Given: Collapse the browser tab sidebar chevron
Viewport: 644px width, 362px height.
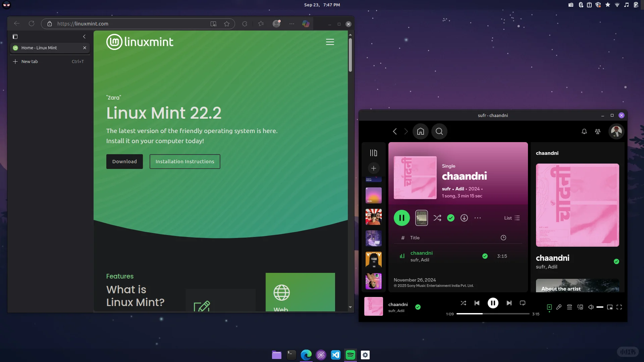Looking at the screenshot, I should point(84,37).
